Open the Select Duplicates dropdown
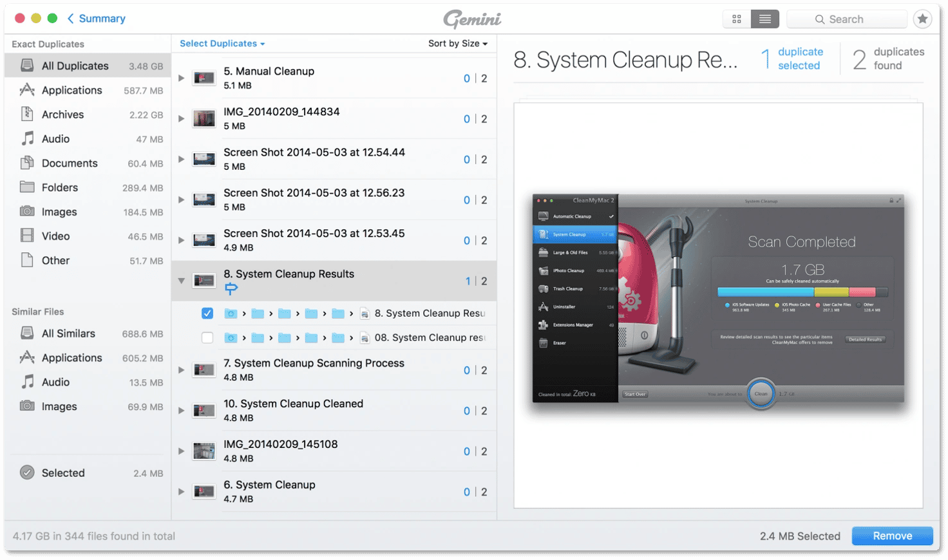 222,43
